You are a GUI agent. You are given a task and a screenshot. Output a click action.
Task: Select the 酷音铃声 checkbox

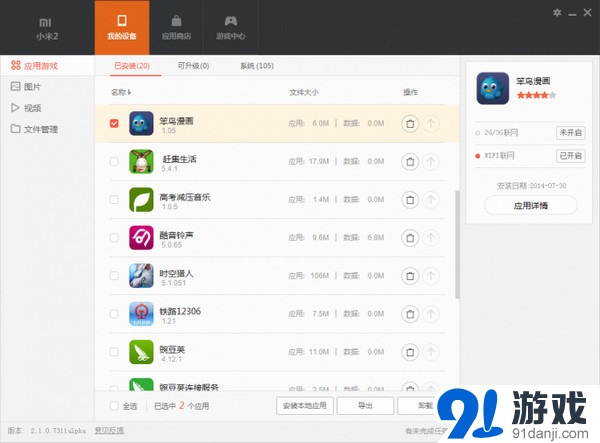[x=114, y=238]
